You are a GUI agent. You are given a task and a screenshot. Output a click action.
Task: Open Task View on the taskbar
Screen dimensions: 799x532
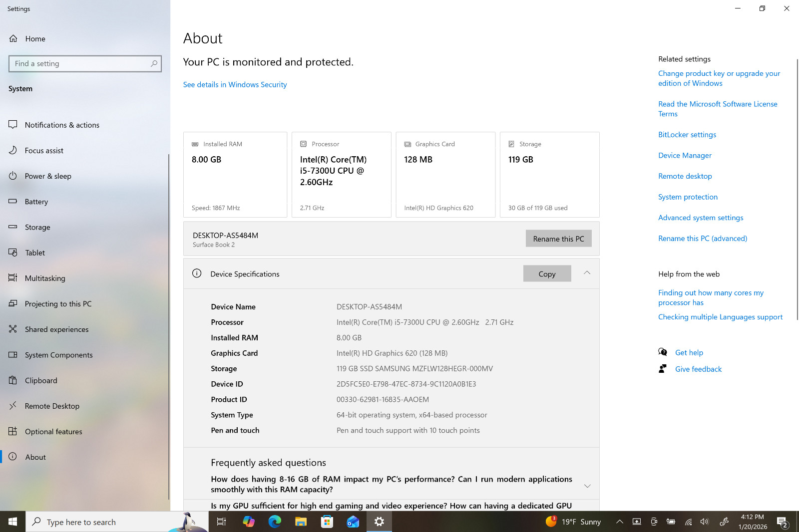coord(221,522)
